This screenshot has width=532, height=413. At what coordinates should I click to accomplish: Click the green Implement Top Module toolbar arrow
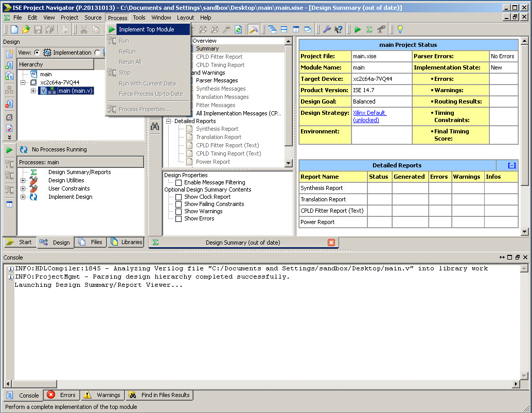(357, 29)
